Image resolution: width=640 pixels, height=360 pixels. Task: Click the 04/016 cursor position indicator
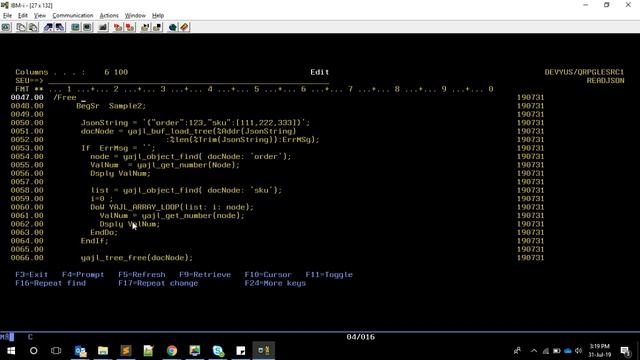[x=360, y=337]
